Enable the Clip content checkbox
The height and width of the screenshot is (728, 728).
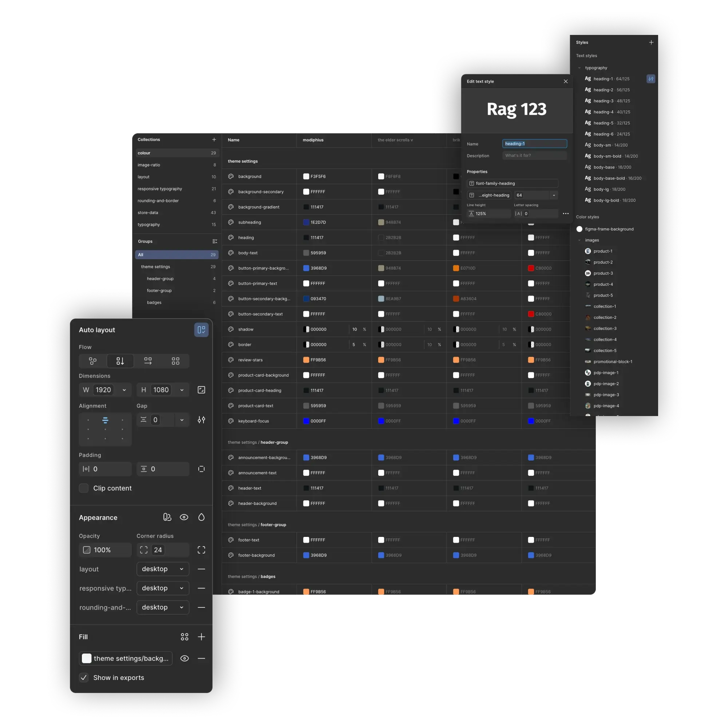click(x=84, y=488)
